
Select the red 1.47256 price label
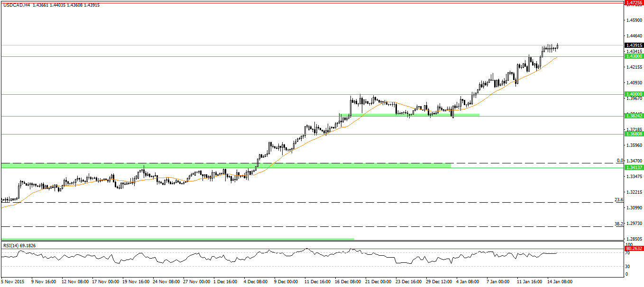click(x=634, y=2)
